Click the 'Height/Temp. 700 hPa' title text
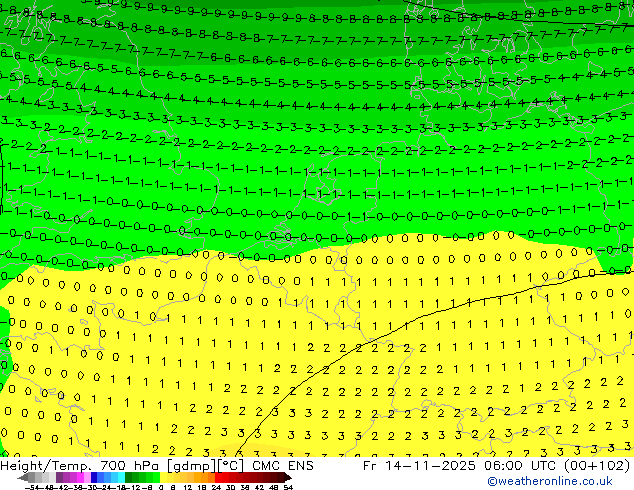The width and height of the screenshot is (634, 490). point(79,466)
